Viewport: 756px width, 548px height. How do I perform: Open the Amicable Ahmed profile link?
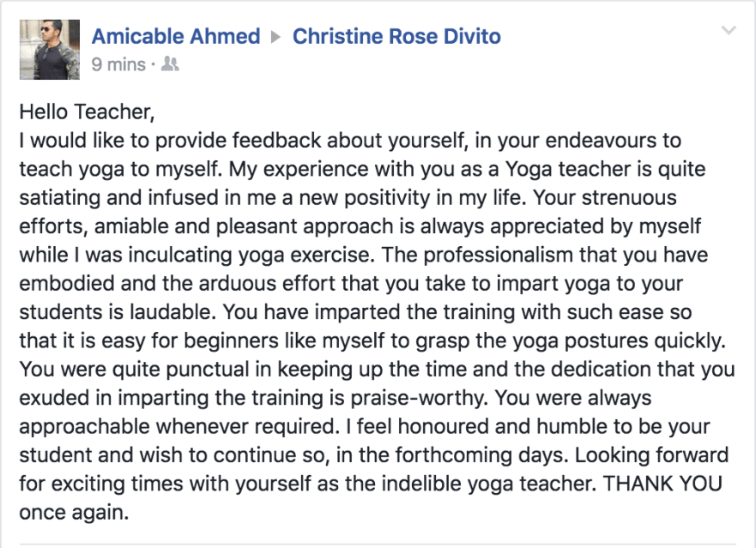coord(176,36)
